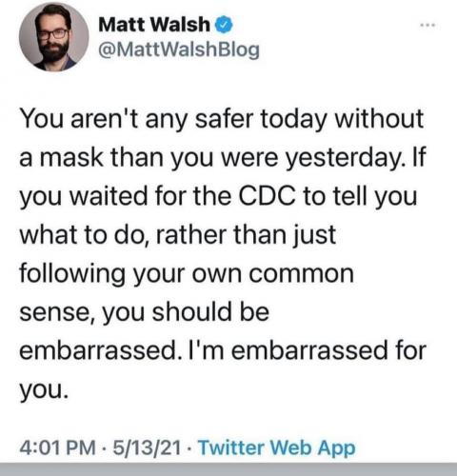Screen dimensions: 457x476
Task: Click the 4:01 PM timestamp
Action: 57,447
